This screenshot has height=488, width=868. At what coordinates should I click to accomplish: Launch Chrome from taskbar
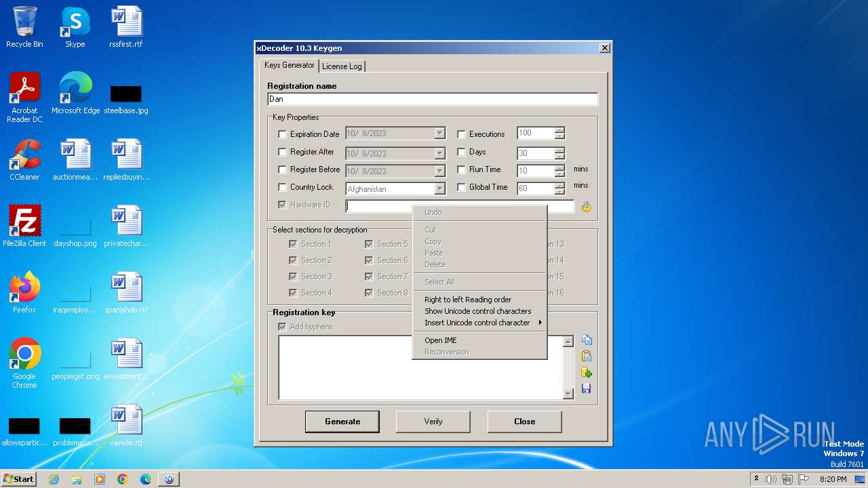point(123,479)
